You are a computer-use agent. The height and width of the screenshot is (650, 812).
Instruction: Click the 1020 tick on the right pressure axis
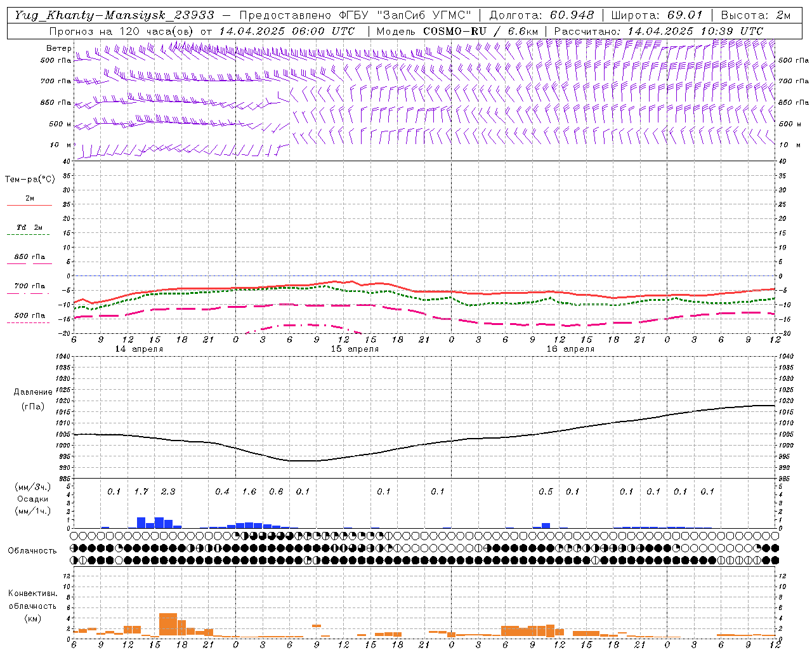point(785,401)
